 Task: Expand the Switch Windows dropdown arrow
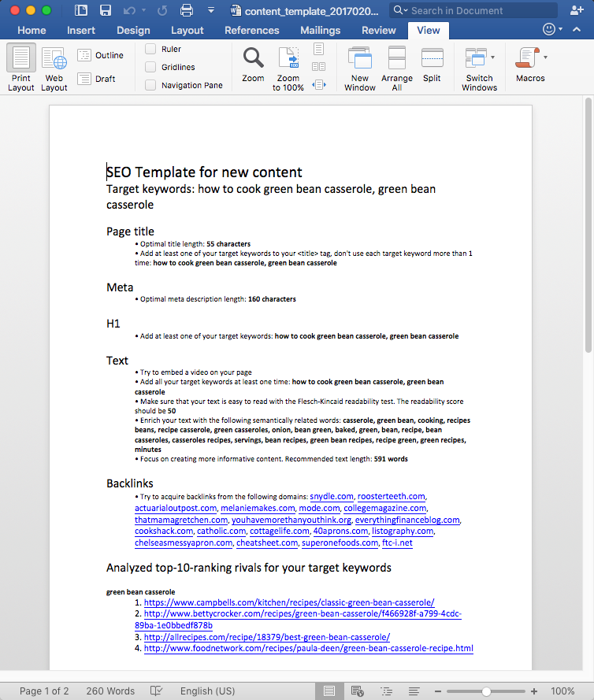coord(492,57)
